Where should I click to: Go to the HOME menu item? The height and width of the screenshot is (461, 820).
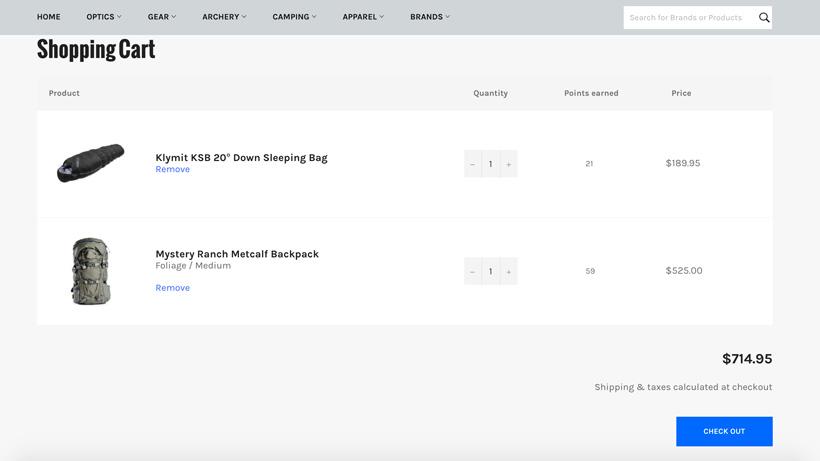click(x=49, y=17)
